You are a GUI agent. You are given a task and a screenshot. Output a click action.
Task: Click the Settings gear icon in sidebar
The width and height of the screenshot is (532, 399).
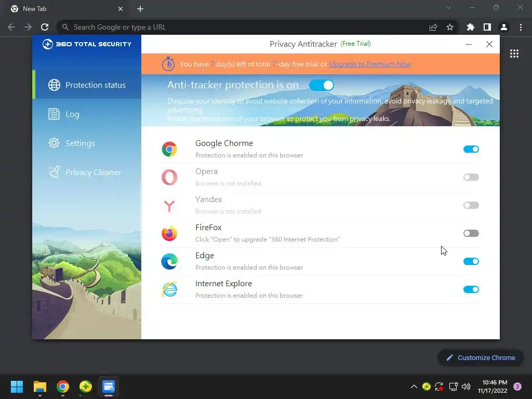[54, 143]
